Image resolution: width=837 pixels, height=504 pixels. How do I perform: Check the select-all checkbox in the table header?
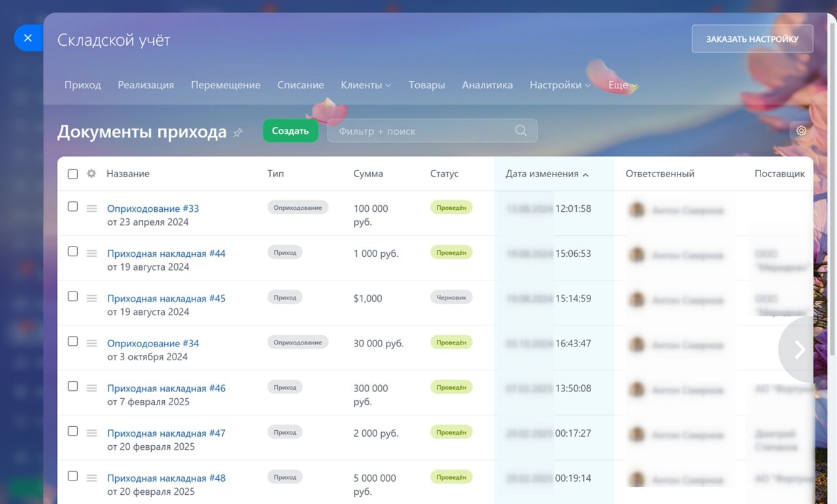coord(73,173)
